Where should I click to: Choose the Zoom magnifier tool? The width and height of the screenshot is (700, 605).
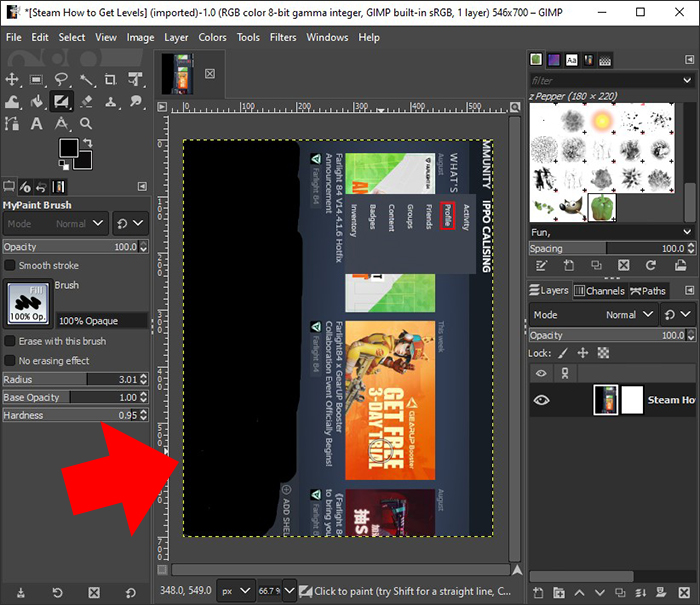pos(85,123)
